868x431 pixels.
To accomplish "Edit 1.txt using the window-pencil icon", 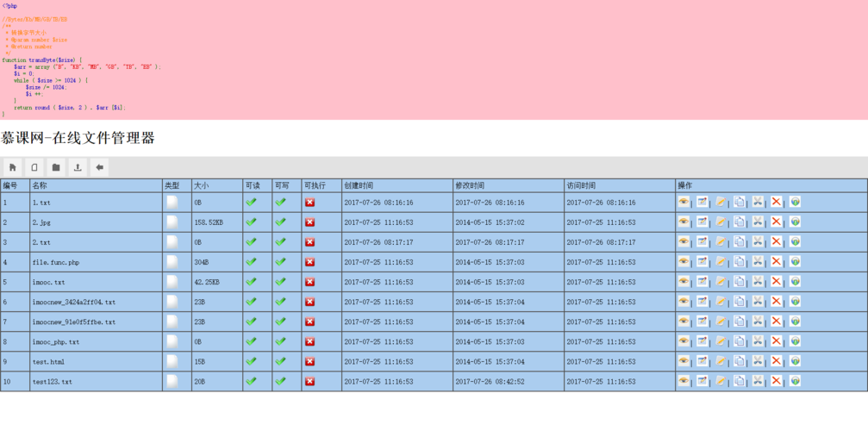I will click(702, 202).
